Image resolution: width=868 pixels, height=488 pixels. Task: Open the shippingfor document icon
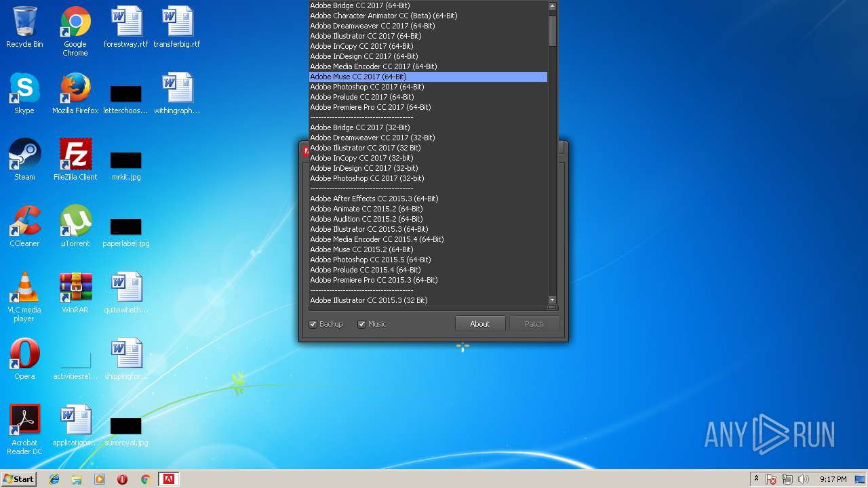coord(126,360)
